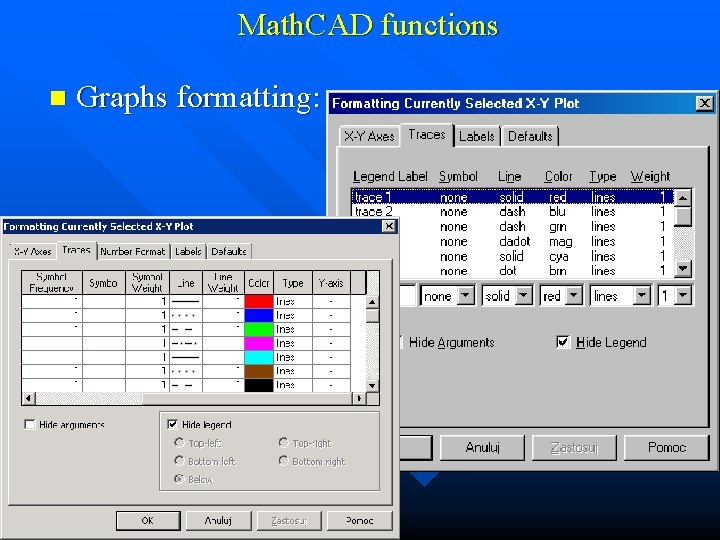The image size is (720, 540).
Task: Click green color swatch in traces table
Action: [259, 329]
